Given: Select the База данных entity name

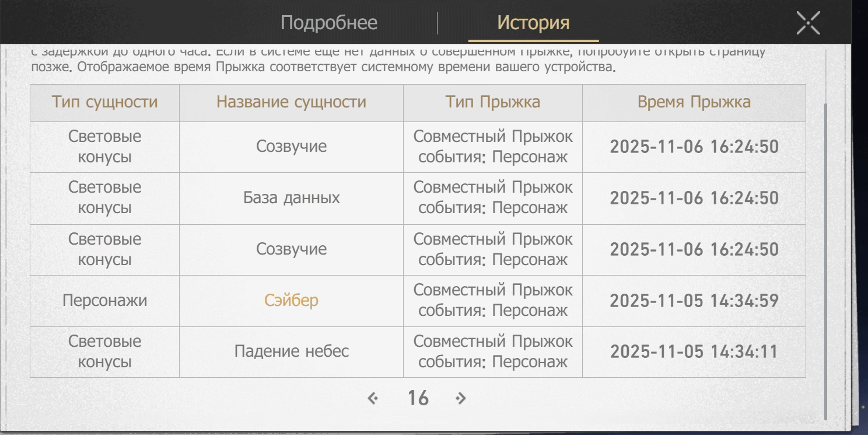Looking at the screenshot, I should [291, 198].
